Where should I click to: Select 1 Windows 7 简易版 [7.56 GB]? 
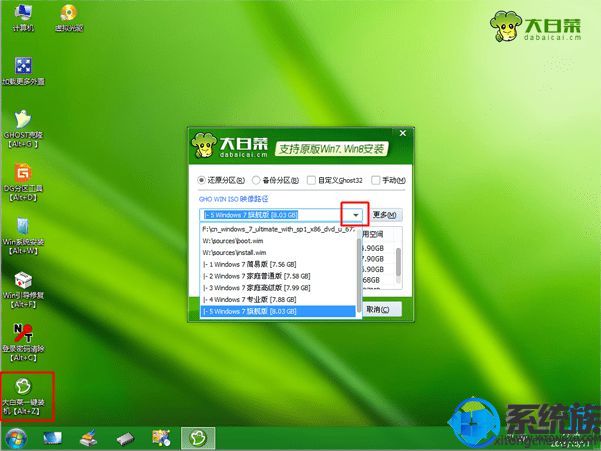coord(279,264)
